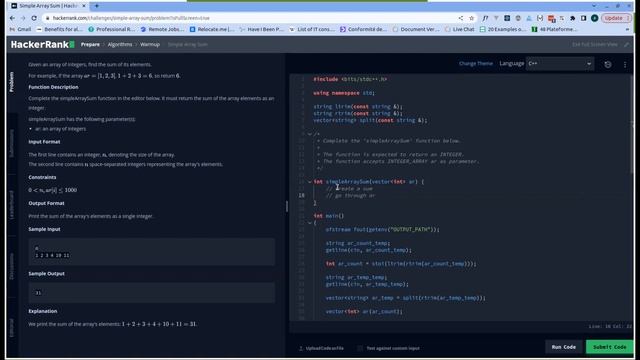Click the Change Theme link
This screenshot has width=640, height=360.
click(476, 64)
